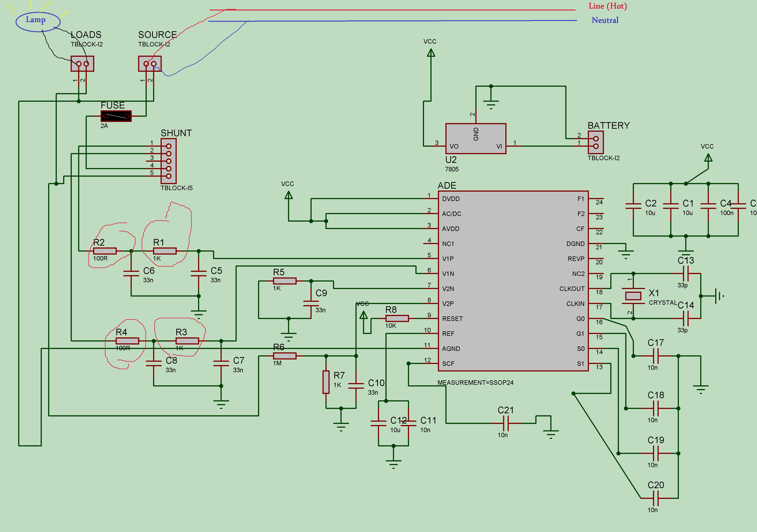Select the Lamp ellipse symbol
This screenshot has width=757, height=532.
(x=38, y=22)
